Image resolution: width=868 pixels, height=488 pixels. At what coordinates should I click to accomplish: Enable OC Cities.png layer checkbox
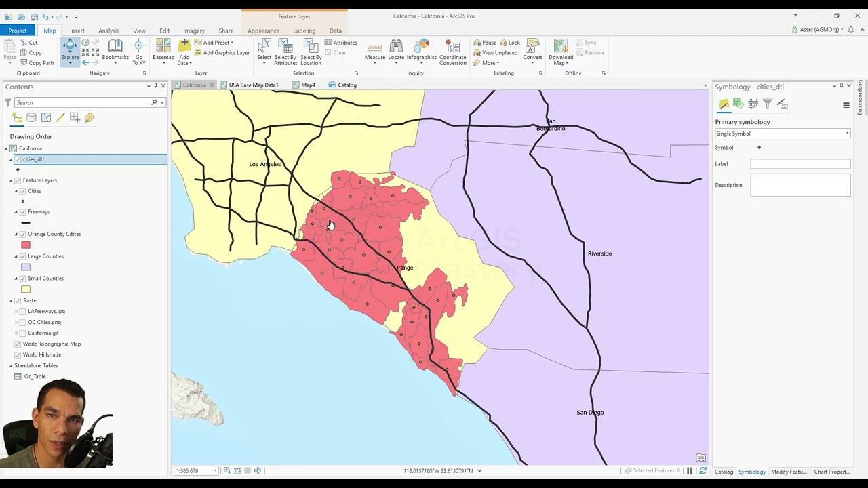[23, 323]
